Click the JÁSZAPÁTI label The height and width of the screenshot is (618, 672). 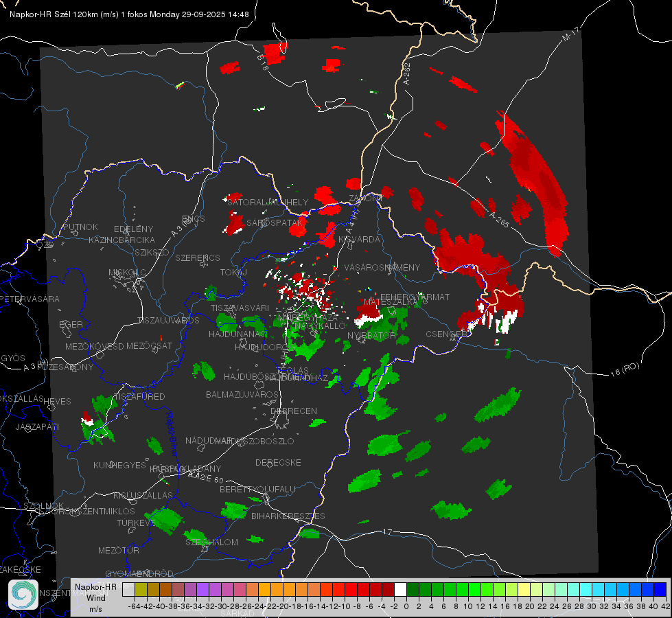[x=37, y=426]
